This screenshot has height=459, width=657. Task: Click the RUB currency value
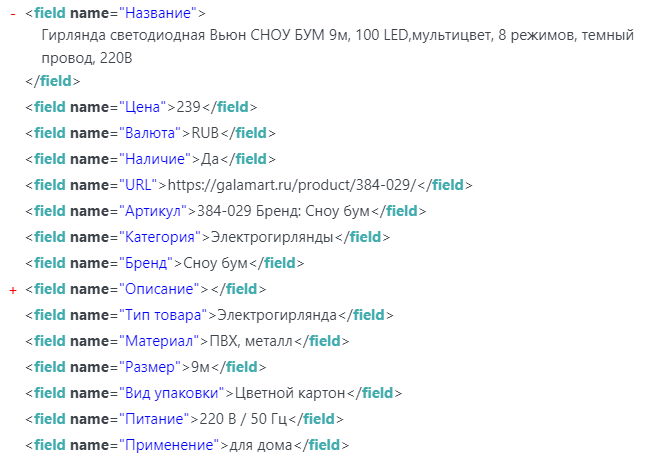tap(205, 133)
